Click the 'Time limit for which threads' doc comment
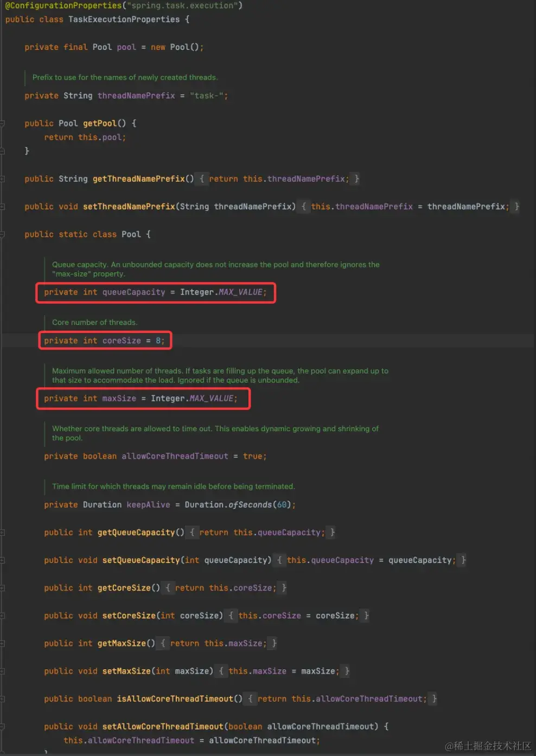This screenshot has height=756, width=536. pyautogui.click(x=173, y=486)
